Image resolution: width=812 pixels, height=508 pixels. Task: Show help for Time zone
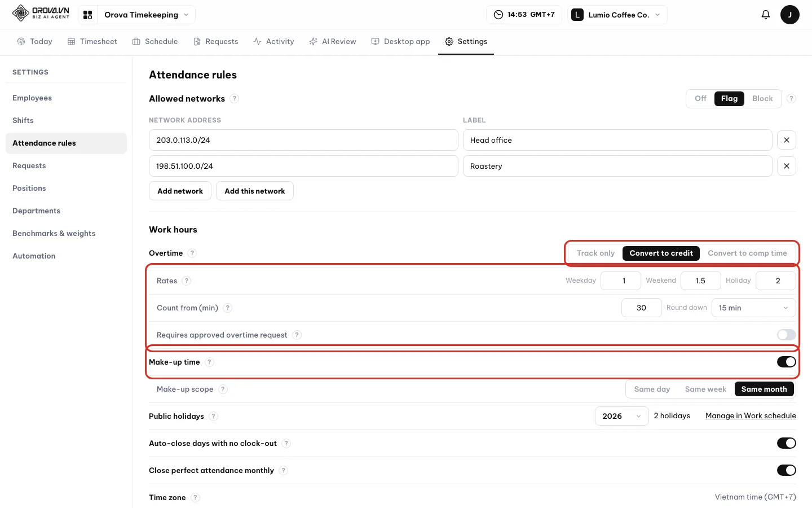[195, 497]
